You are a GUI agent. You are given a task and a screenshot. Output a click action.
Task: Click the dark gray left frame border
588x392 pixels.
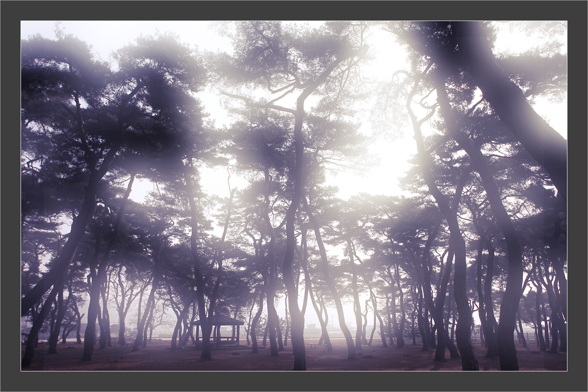10,196
